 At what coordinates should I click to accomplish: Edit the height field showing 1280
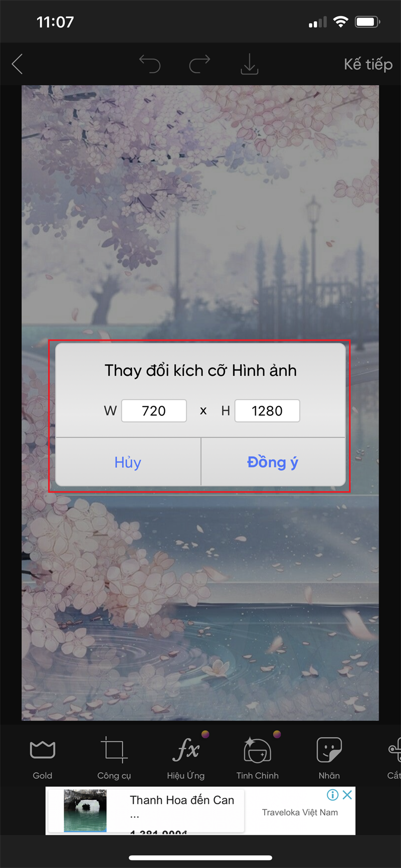pos(267,411)
